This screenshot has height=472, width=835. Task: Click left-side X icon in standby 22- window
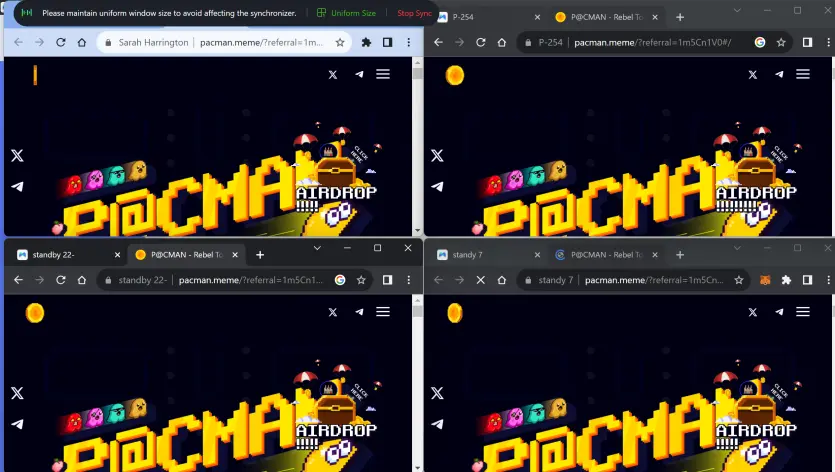coord(17,393)
